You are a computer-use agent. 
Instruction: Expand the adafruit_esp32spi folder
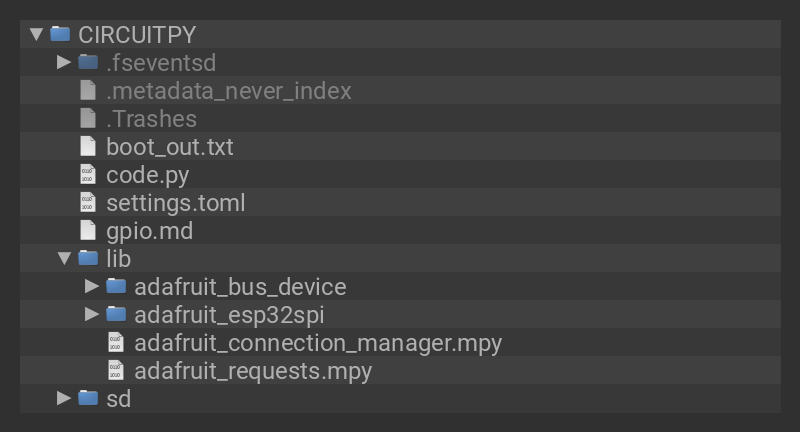pos(92,315)
